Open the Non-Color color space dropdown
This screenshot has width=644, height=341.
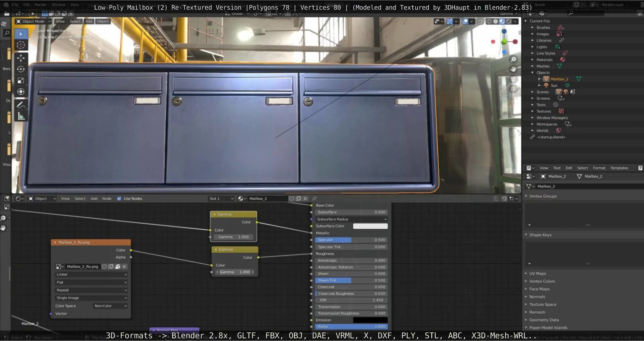[110, 306]
